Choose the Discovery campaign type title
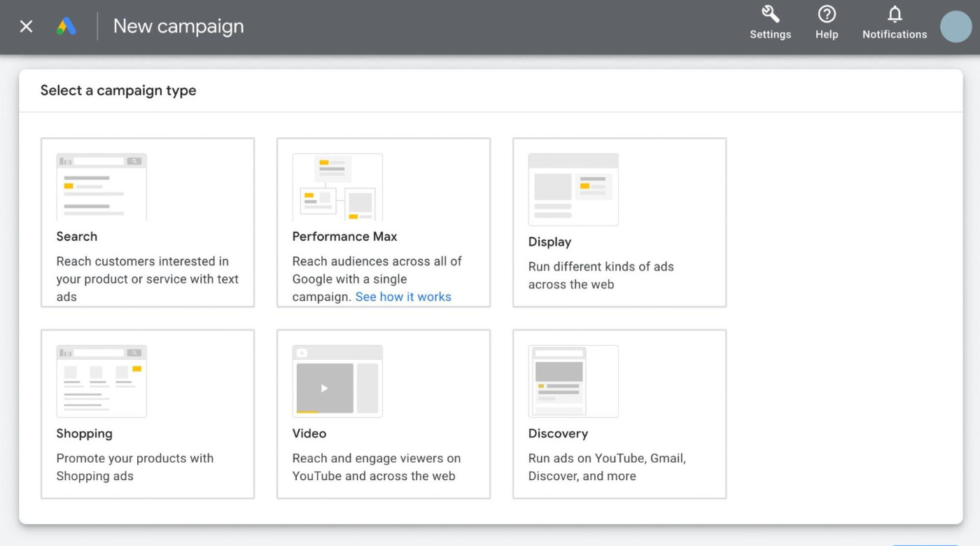 pyautogui.click(x=558, y=434)
